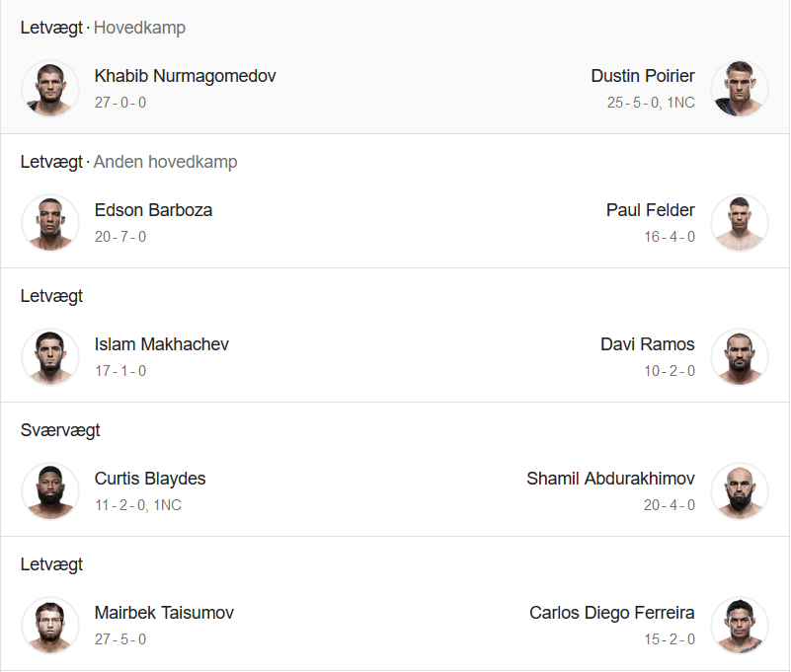Open the Shamil Abdurakhimov name link

610,479
